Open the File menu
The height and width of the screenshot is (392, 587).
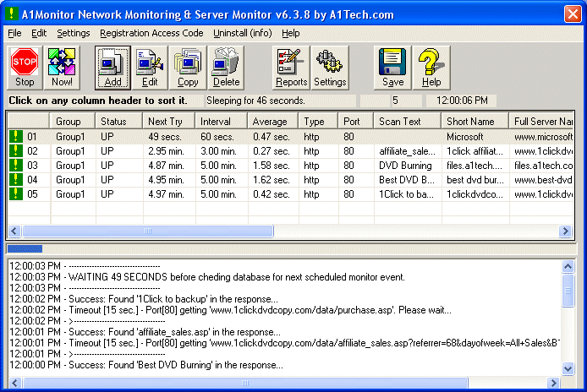[14, 33]
